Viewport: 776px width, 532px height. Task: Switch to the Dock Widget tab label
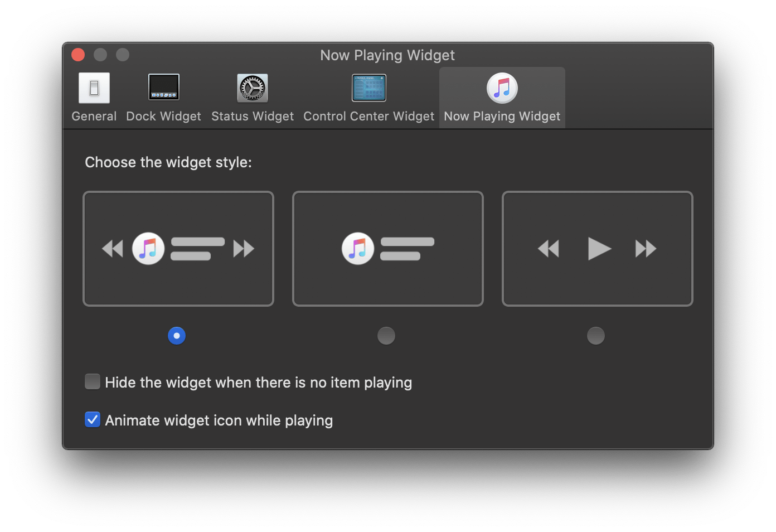[x=164, y=116]
